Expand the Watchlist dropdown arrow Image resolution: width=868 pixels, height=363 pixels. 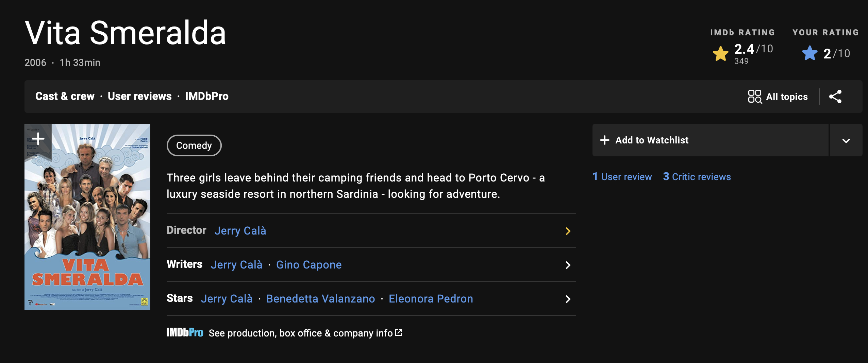point(846,140)
